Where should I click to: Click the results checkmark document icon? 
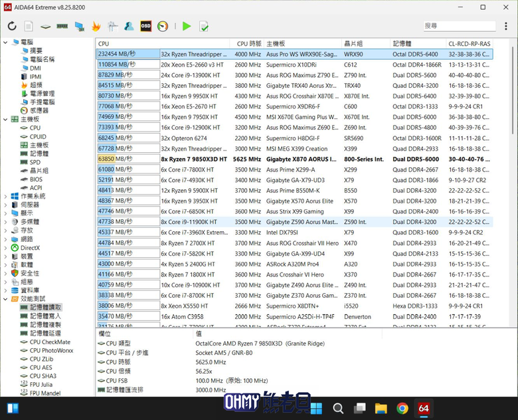coord(204,26)
